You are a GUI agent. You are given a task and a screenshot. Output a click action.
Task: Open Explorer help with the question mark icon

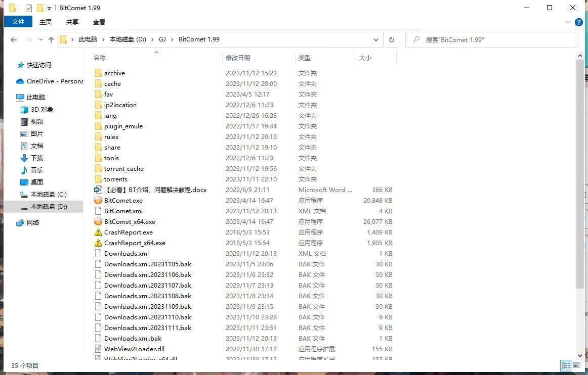579,22
